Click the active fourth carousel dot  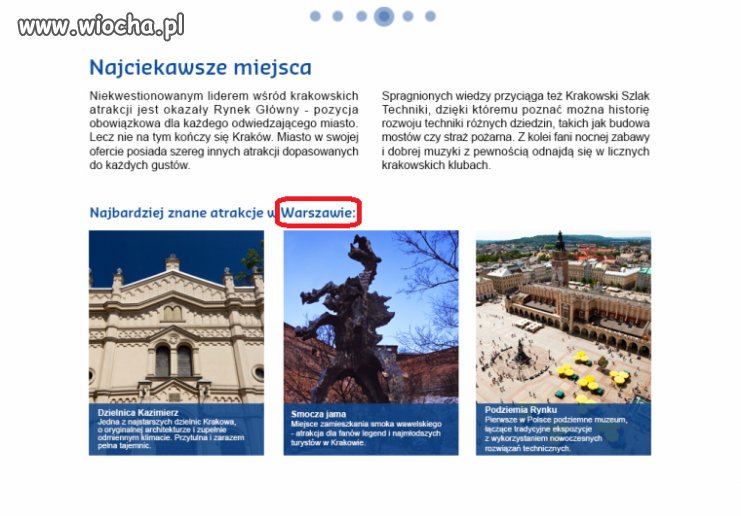(384, 17)
